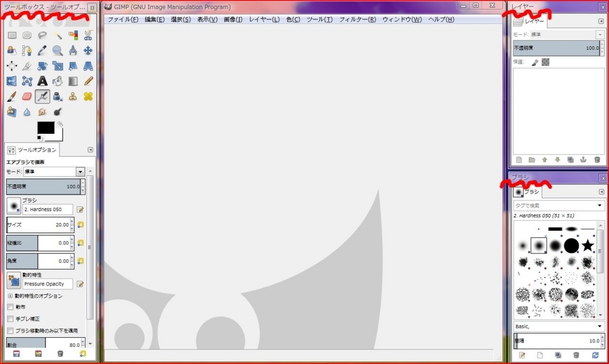Viewport: 609px width, 364px height.
Task: Toggle lock pixels brush icon in Layers
Action: click(x=535, y=62)
